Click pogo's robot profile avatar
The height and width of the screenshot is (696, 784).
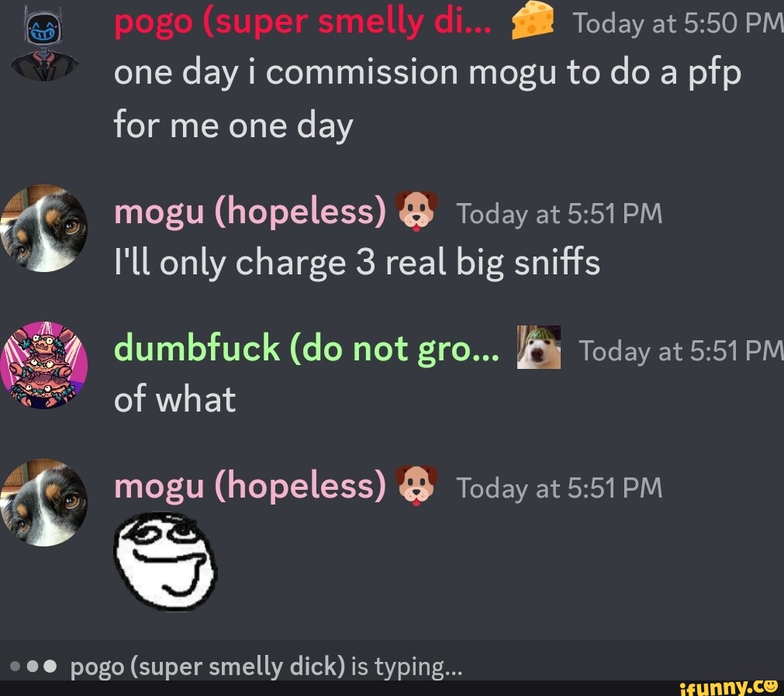(x=44, y=44)
